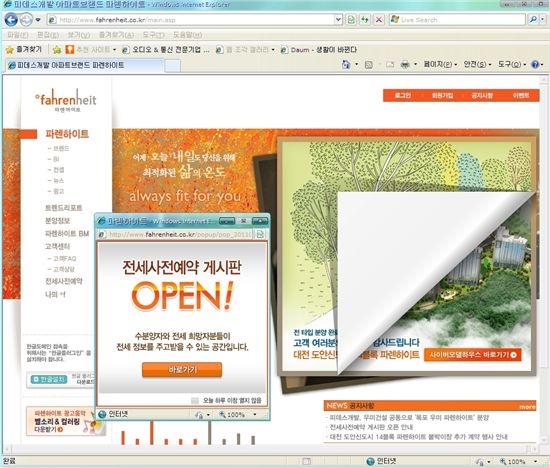Image resolution: width=550 pixels, height=468 pixels.
Task: Click the Home icon in command bar
Action: 346,64
